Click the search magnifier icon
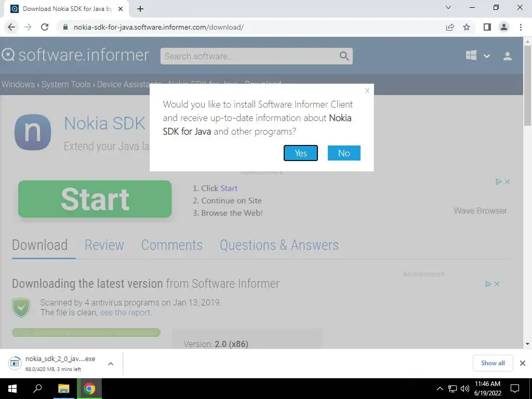532x399 pixels. (344, 56)
